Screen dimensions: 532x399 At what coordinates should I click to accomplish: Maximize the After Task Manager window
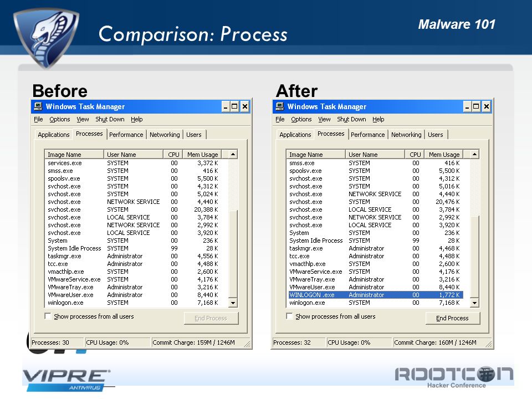476,107
